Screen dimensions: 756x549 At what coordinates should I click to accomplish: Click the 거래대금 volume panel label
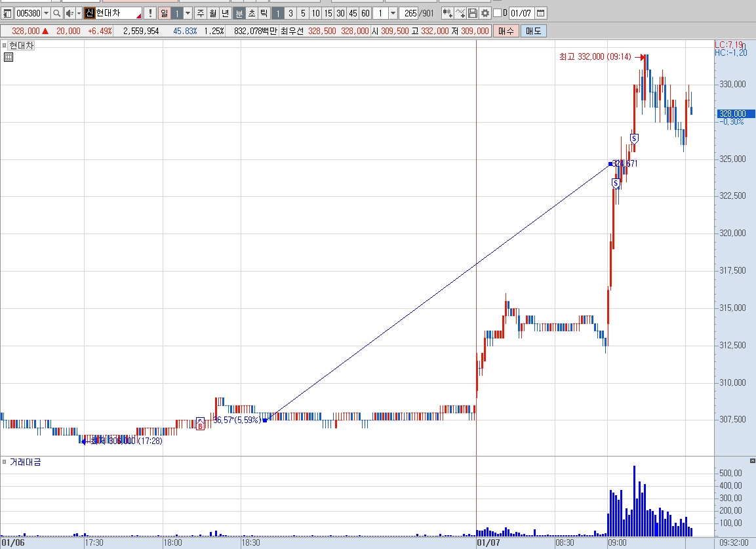click(x=26, y=462)
